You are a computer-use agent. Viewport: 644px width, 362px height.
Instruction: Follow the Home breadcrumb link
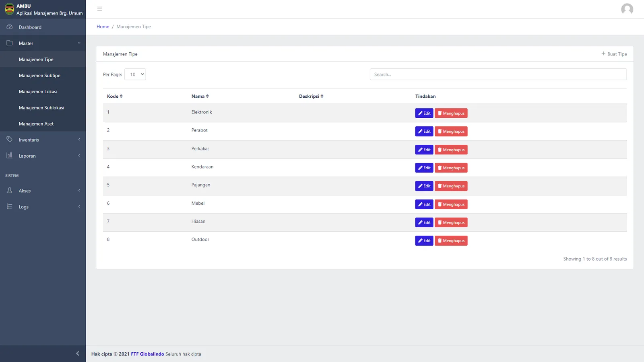click(103, 27)
